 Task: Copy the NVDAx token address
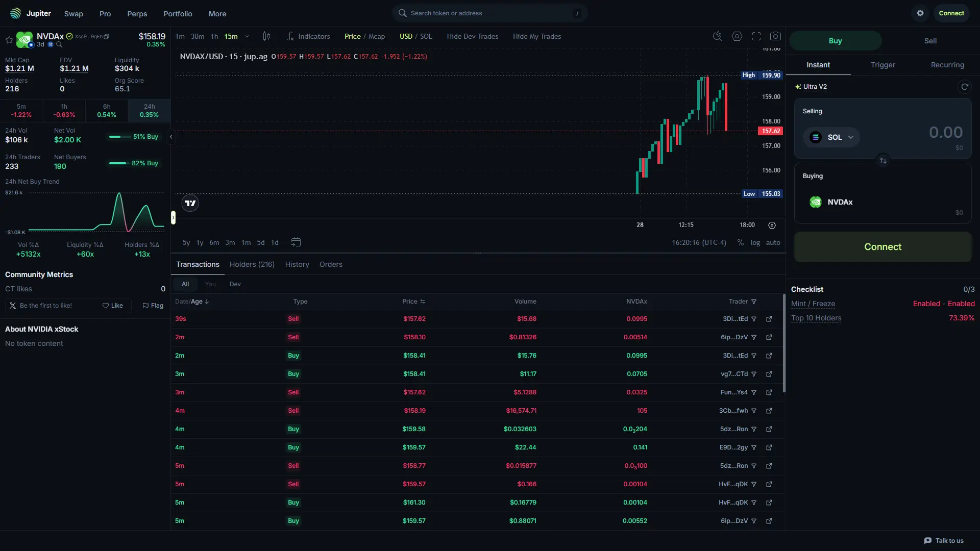pos(107,37)
